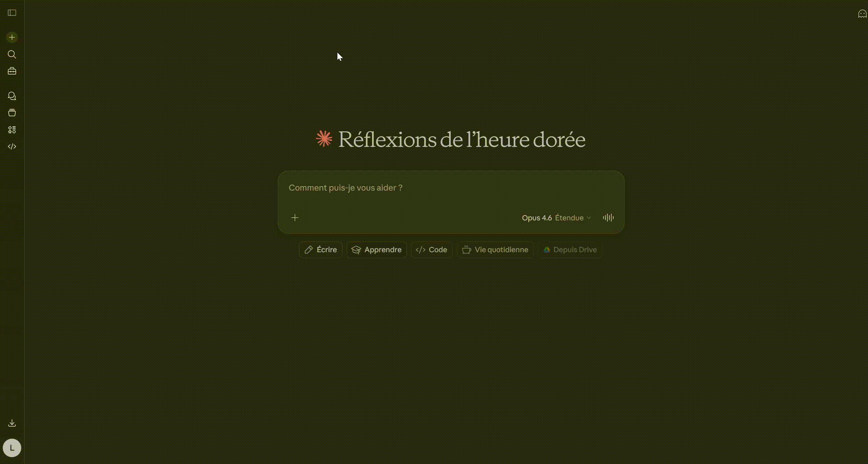868x464 pixels.
Task: Click the Comment puis-je vous aider input field
Action: coord(450,188)
